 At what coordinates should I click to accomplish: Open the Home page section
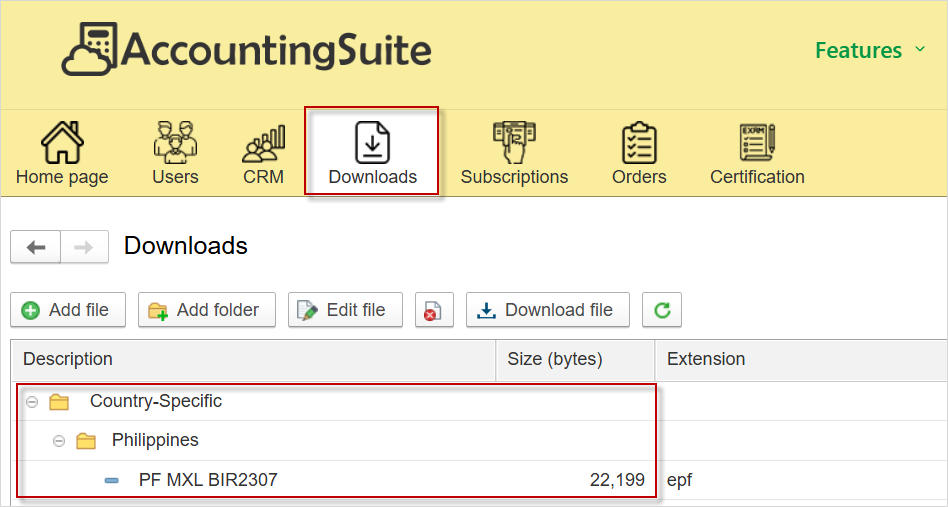pyautogui.click(x=62, y=154)
